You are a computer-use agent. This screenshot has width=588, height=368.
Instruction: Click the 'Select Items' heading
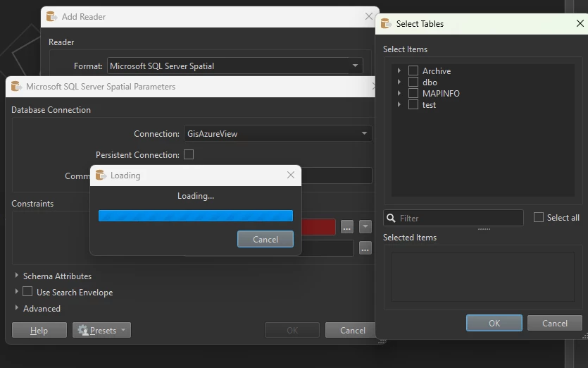(405, 49)
